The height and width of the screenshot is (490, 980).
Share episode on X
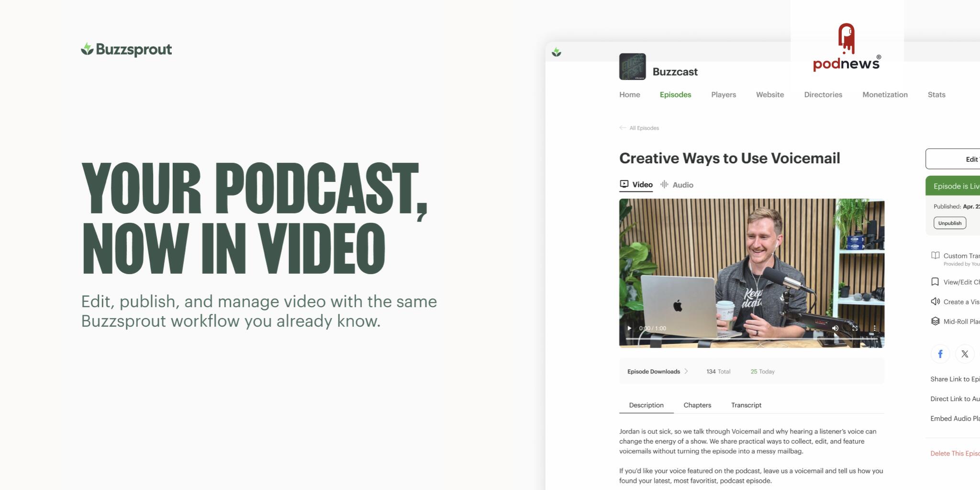pos(965,354)
